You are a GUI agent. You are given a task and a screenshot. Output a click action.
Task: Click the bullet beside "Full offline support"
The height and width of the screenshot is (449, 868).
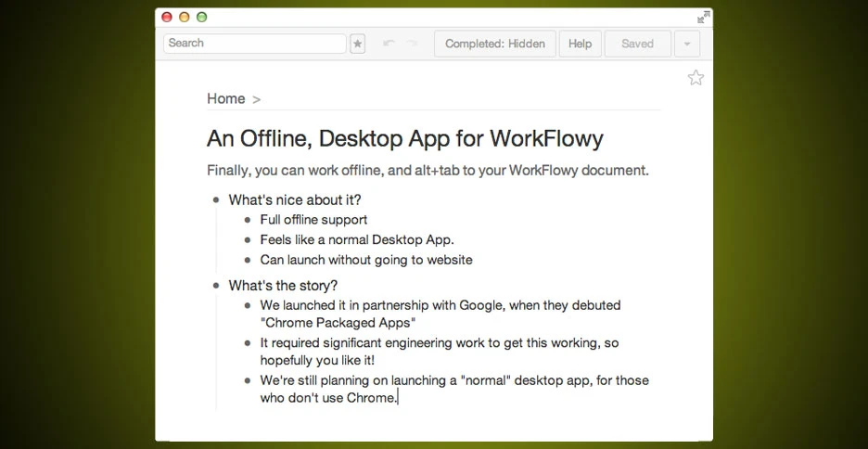click(248, 220)
